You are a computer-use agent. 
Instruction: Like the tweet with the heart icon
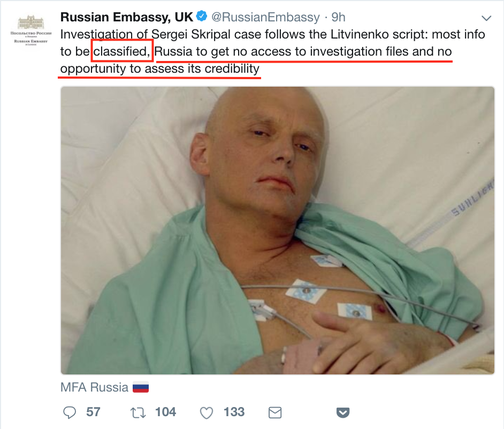(x=205, y=412)
